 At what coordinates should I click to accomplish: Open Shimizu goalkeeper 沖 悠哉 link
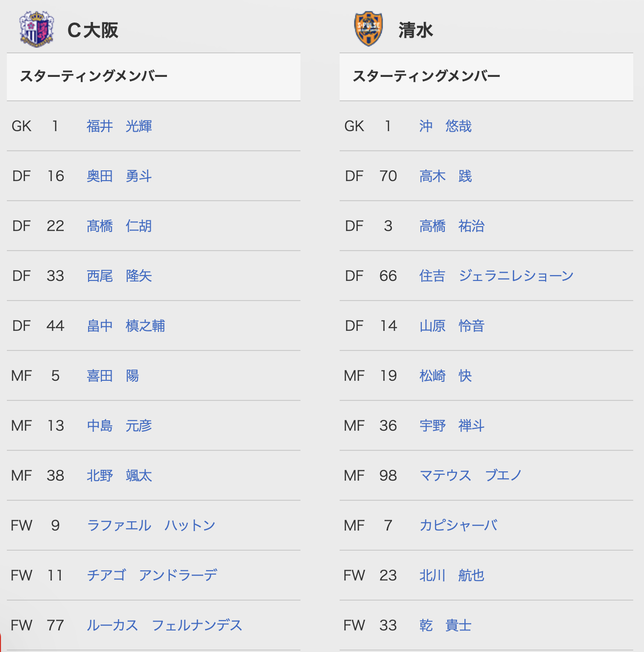click(446, 126)
